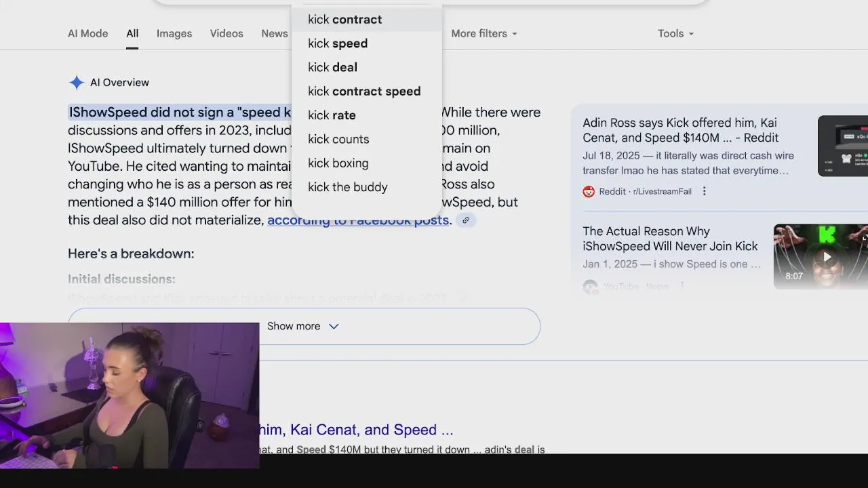Select the 'kick counts' suggestion

coord(367,139)
